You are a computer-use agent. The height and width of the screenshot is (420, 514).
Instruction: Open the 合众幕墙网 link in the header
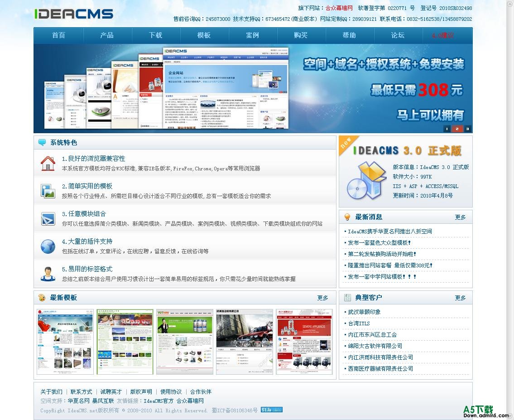[339, 8]
